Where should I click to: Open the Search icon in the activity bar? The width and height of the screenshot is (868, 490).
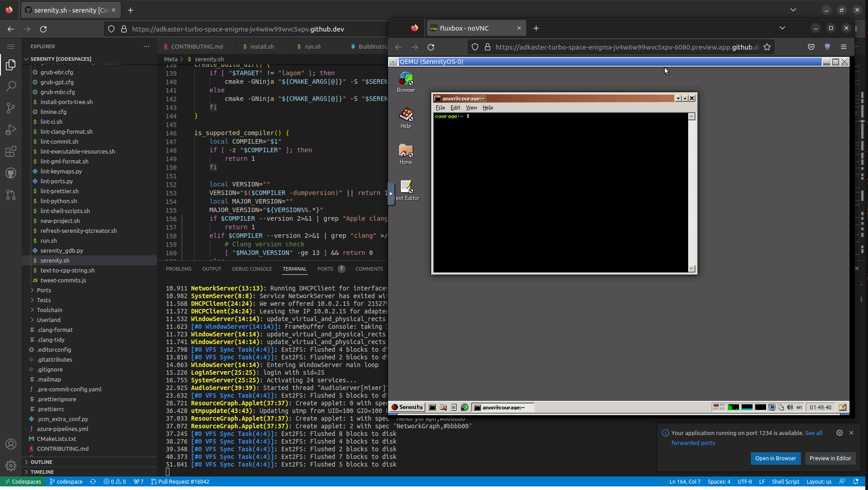tap(11, 86)
